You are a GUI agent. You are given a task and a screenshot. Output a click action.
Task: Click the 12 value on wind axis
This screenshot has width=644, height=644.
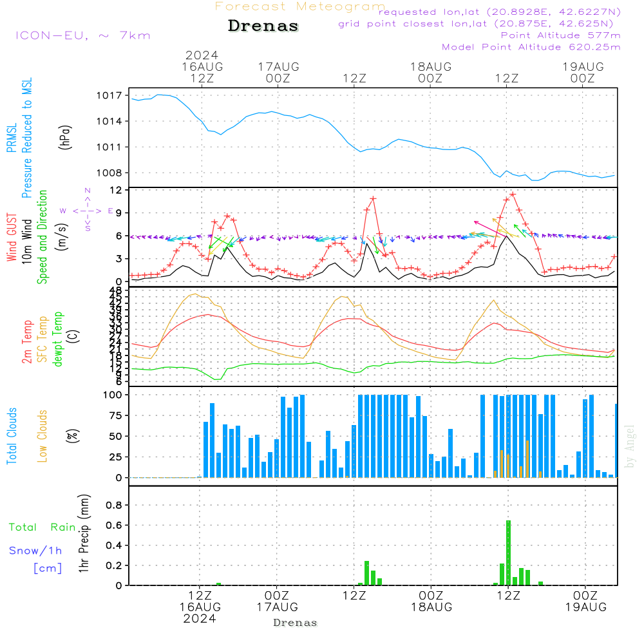[x=116, y=190]
